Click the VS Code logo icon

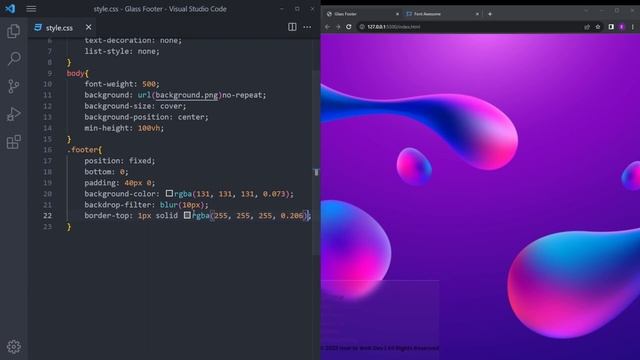pyautogui.click(x=10, y=9)
